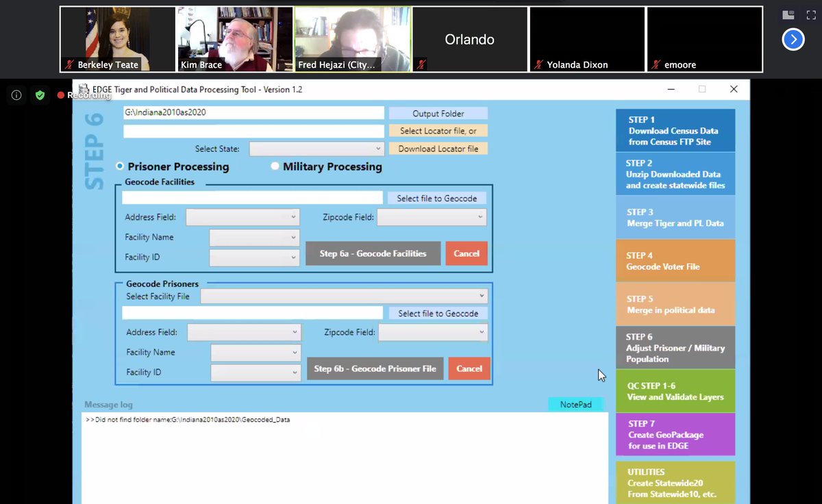822x504 pixels.
Task: Select Kim Brace's video thumbnail
Action: 235,39
